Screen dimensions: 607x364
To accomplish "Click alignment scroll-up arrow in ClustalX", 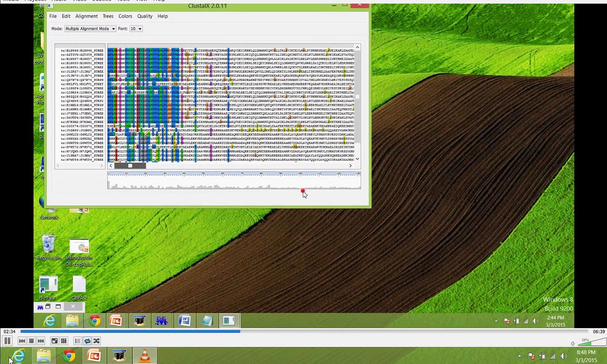I will tap(357, 48).
